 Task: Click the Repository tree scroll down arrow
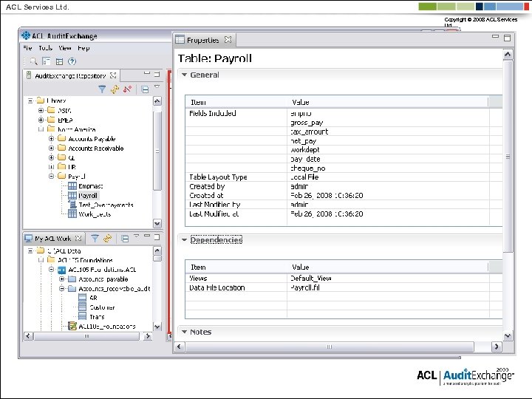(x=157, y=223)
